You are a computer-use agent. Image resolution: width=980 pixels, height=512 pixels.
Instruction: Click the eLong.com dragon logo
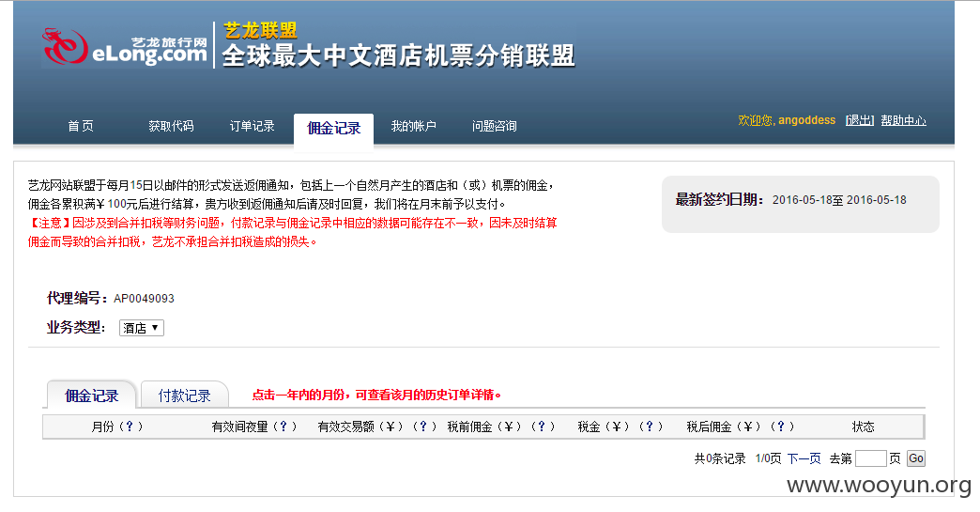pyautogui.click(x=125, y=47)
